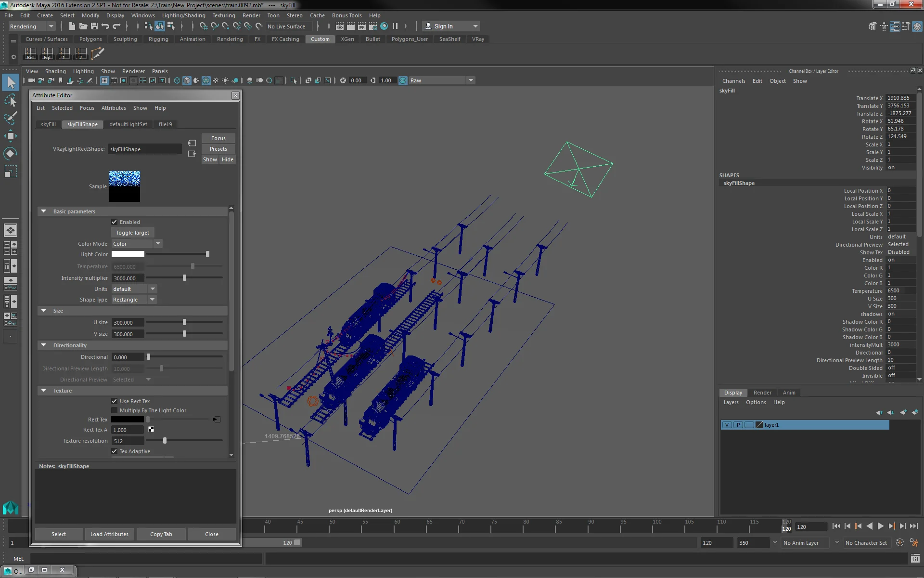Click the New scene icon
Screen dimensions: 924x578
pos(72,26)
